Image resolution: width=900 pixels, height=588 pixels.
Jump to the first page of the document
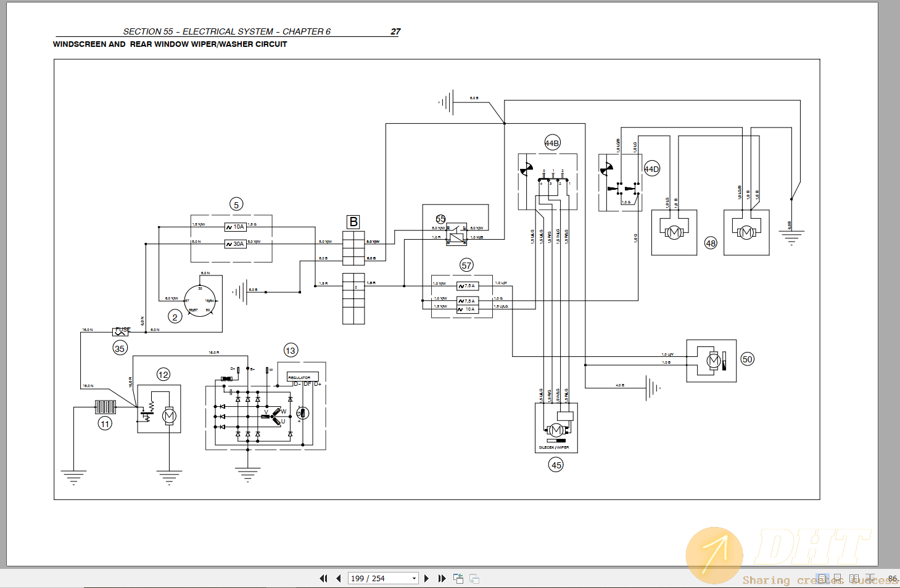[x=323, y=578]
